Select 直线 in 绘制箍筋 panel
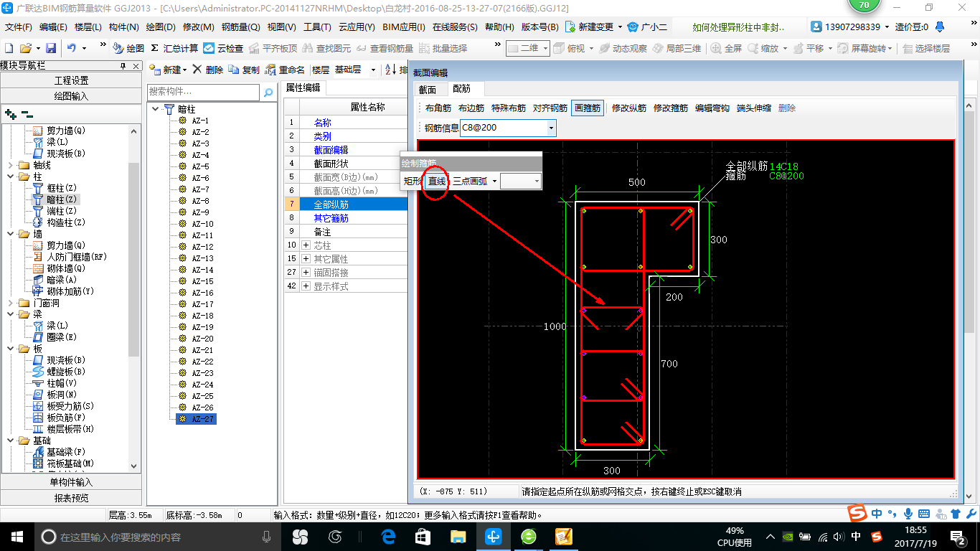 pos(437,182)
